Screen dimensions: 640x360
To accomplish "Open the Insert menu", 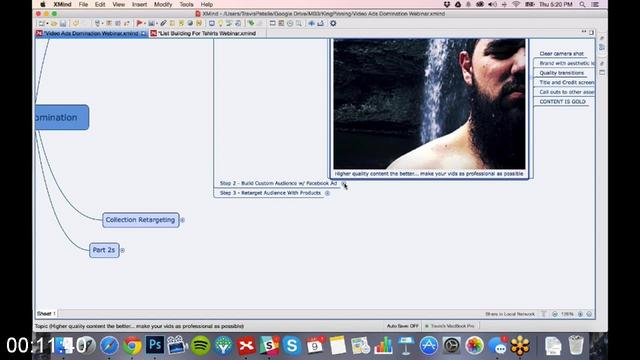I will [x=139, y=4].
